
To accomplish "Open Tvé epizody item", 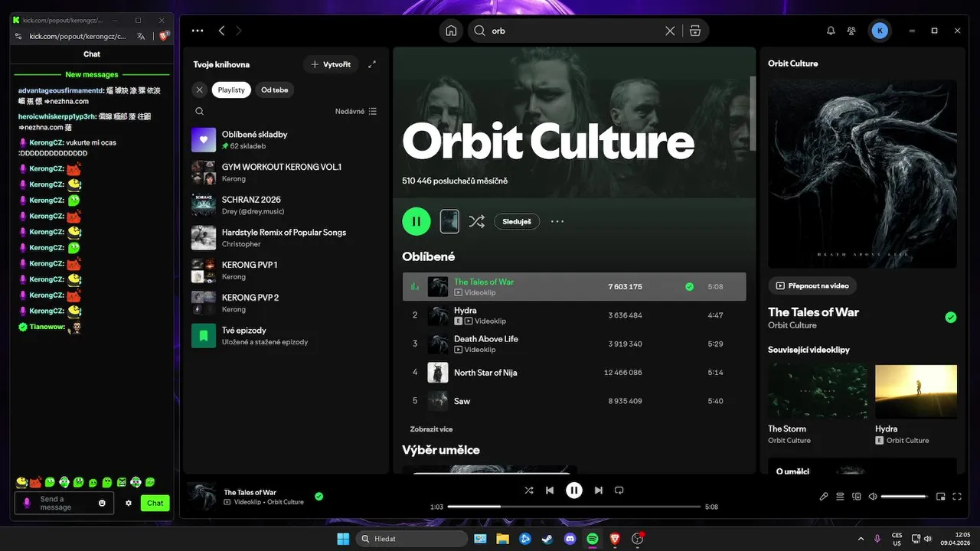I will (286, 335).
